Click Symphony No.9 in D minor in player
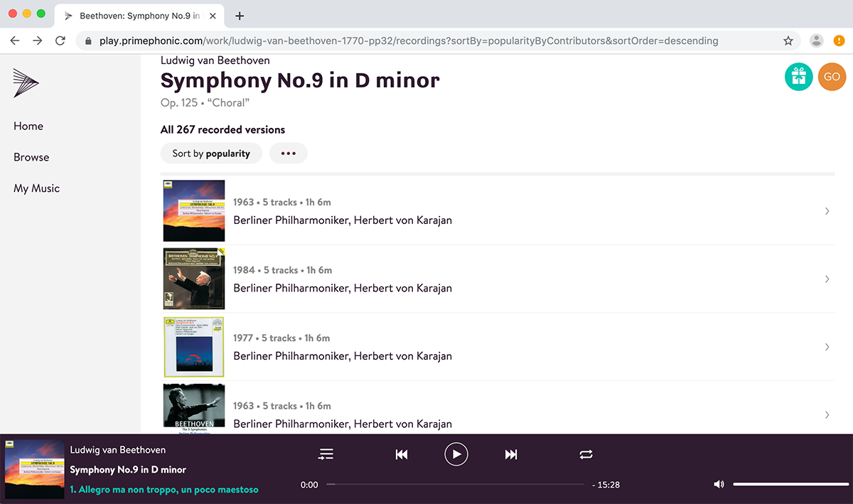The width and height of the screenshot is (853, 504). pos(128,470)
